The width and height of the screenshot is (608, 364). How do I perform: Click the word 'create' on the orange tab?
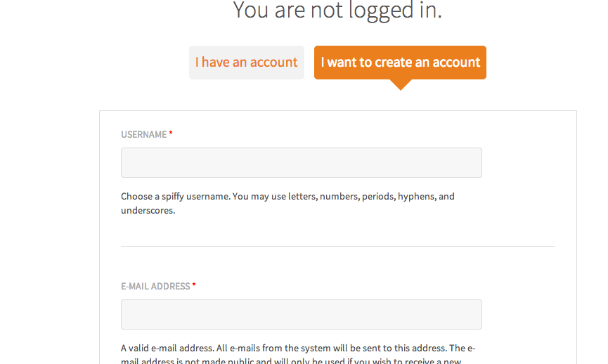393,63
